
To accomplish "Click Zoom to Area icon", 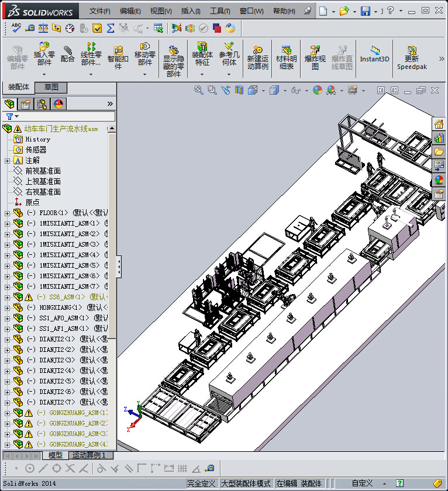I will 212,90.
